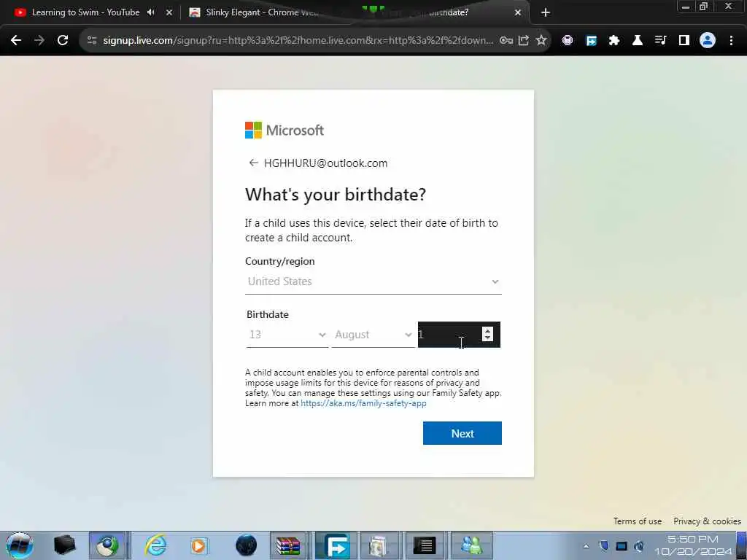Switch to Slinky Elegant Chrome Web Store tab

pyautogui.click(x=263, y=12)
